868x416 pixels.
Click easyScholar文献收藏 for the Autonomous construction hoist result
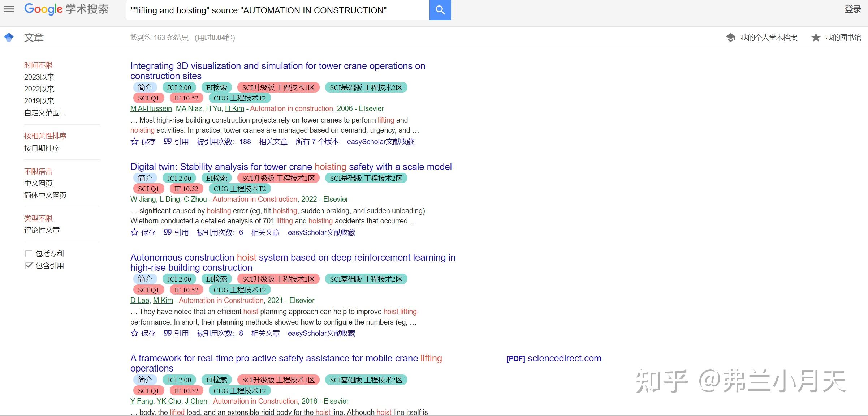click(321, 333)
